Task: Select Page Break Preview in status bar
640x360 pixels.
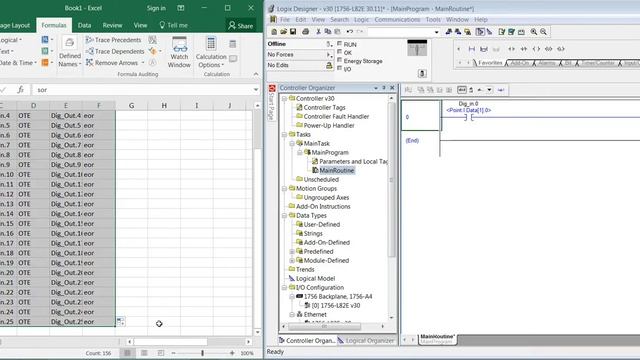Action: [x=161, y=353]
